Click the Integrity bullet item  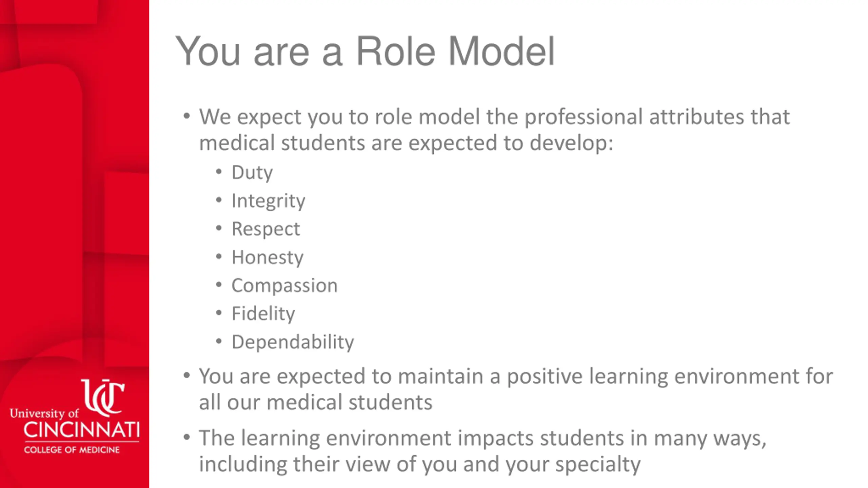[x=268, y=201]
